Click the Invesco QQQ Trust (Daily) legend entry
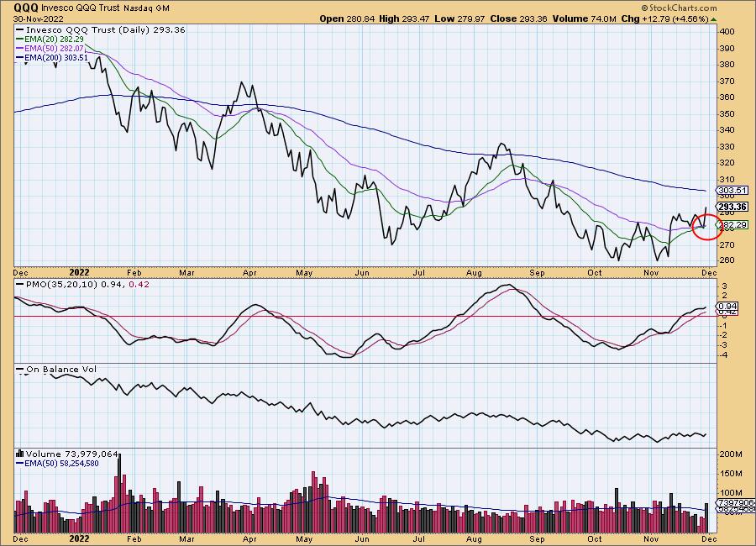 click(100, 30)
